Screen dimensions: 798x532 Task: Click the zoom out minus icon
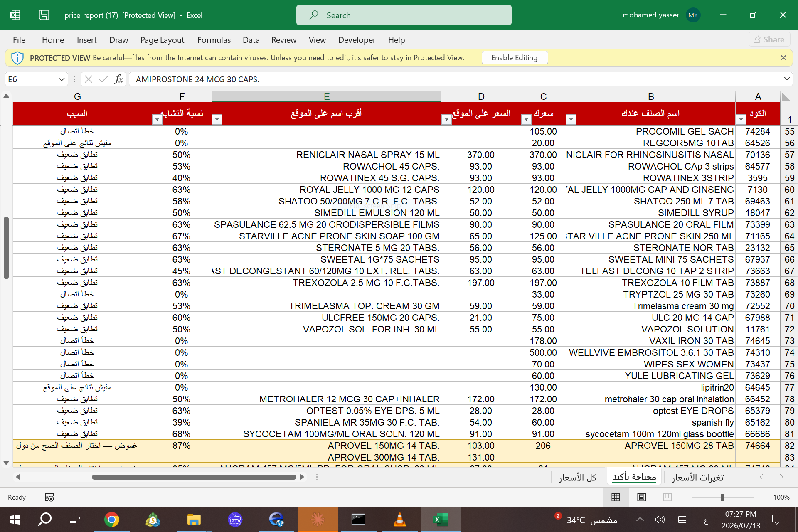(x=686, y=497)
